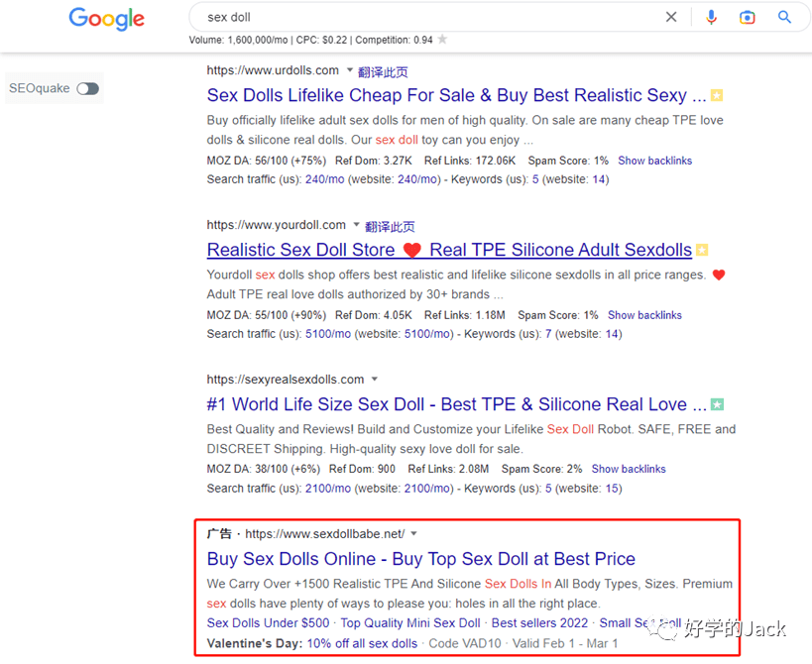This screenshot has width=812, height=664.
Task: Click keywords count 7 for yourdoll
Action: point(548,334)
